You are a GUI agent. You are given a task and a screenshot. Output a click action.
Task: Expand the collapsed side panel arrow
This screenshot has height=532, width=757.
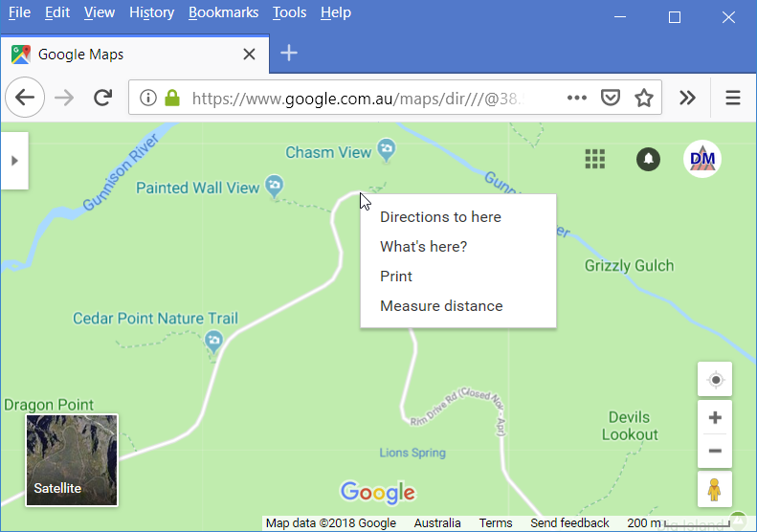point(14,161)
